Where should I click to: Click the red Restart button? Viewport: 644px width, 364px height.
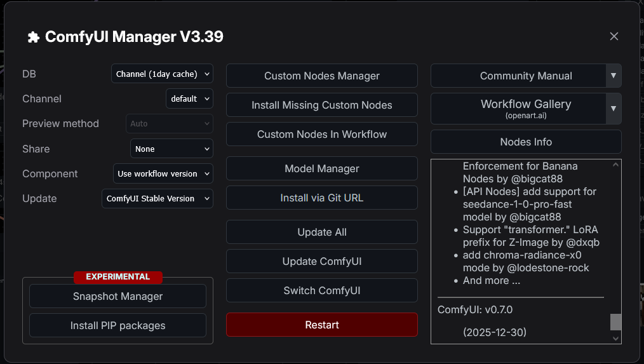[322, 325]
